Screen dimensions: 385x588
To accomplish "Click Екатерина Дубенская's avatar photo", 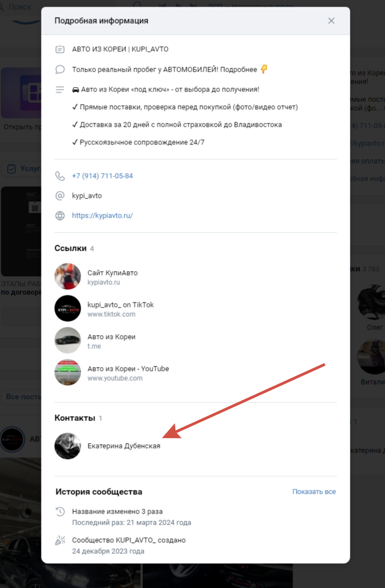I will (x=68, y=446).
